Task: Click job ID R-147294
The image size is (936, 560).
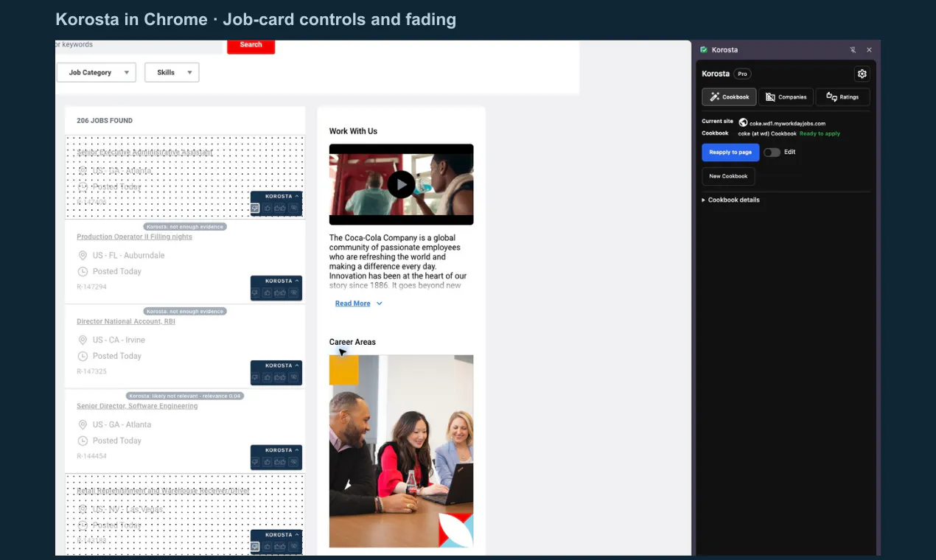Action: coord(92,287)
